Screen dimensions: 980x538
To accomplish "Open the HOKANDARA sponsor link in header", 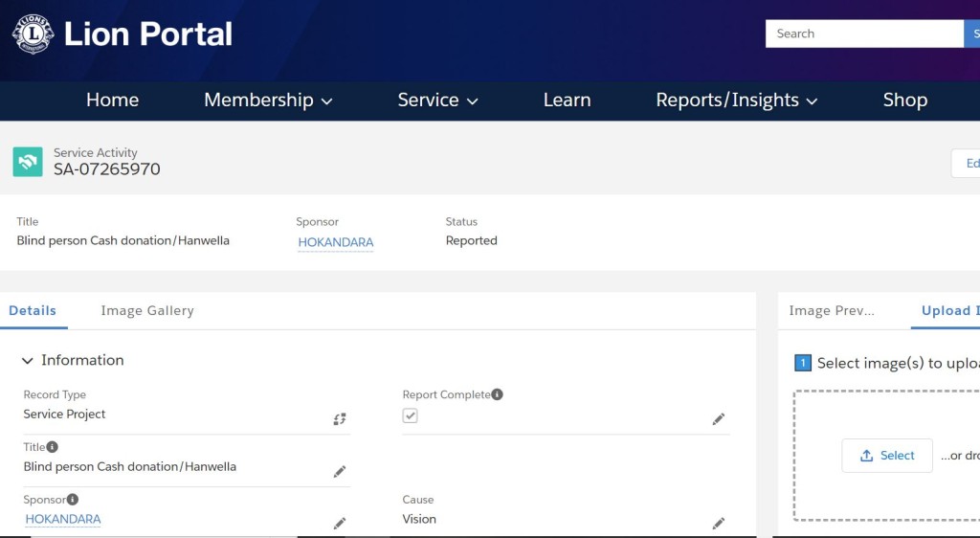I will tap(336, 242).
